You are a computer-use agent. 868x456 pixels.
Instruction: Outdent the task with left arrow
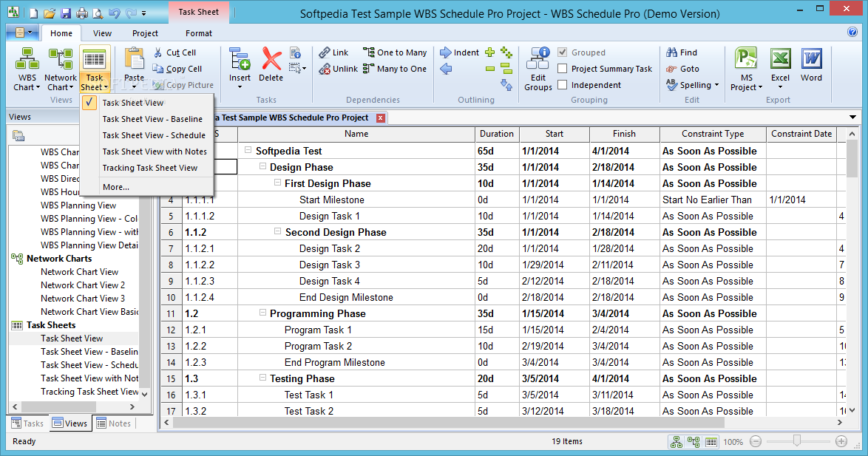coord(446,69)
